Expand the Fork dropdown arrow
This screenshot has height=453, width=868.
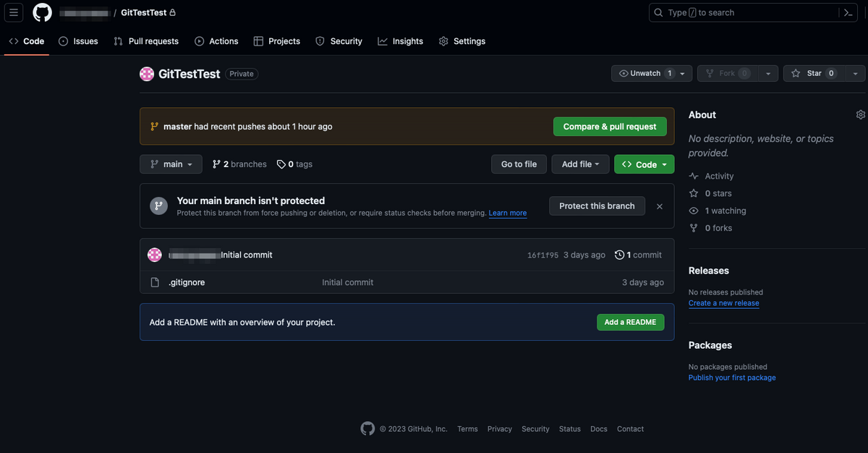point(769,73)
